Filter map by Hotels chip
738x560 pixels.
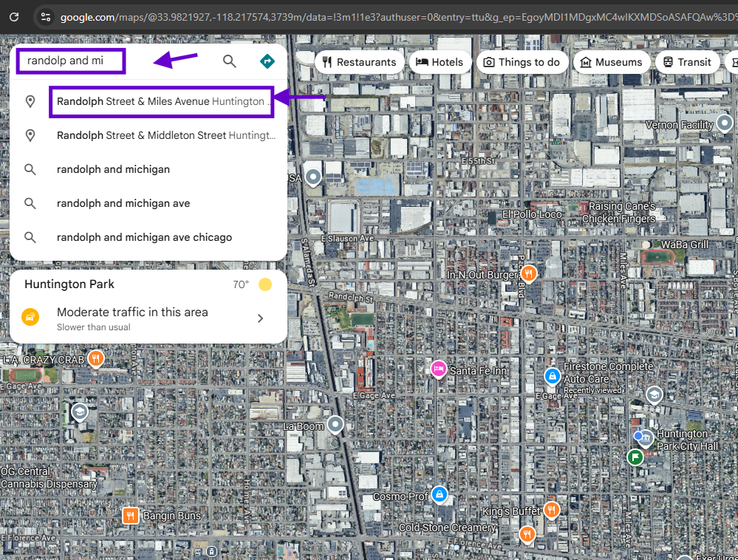point(440,62)
